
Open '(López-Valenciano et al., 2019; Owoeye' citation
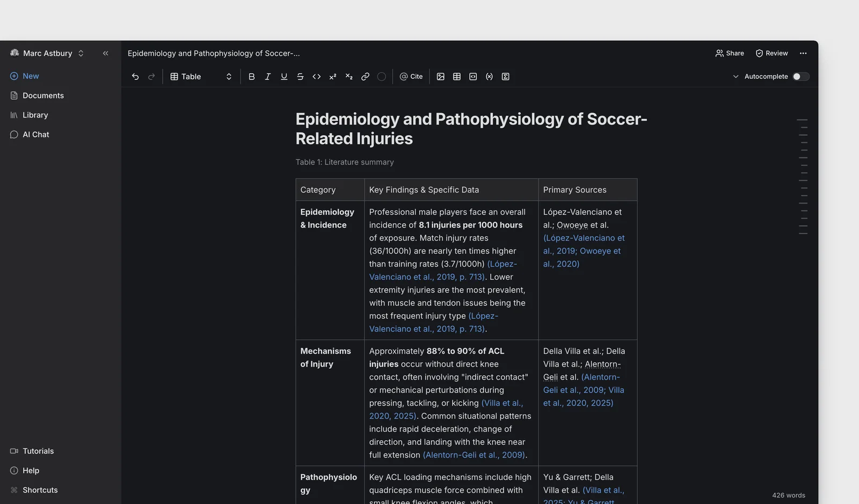click(x=584, y=251)
